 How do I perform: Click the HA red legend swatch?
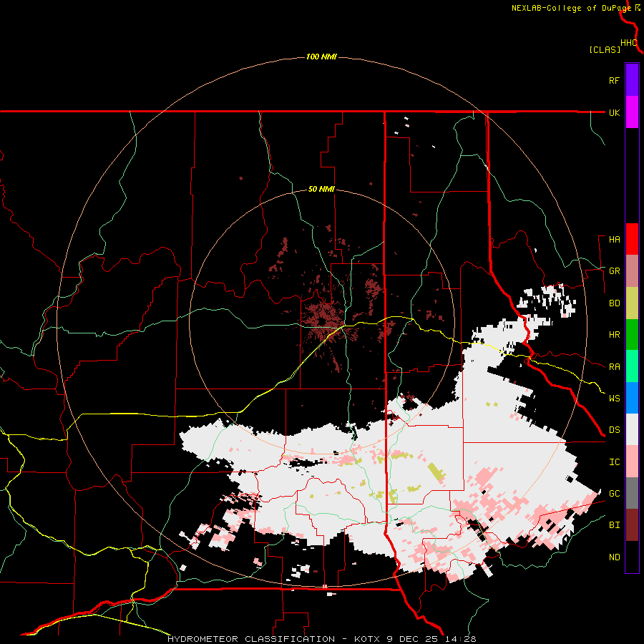632,239
